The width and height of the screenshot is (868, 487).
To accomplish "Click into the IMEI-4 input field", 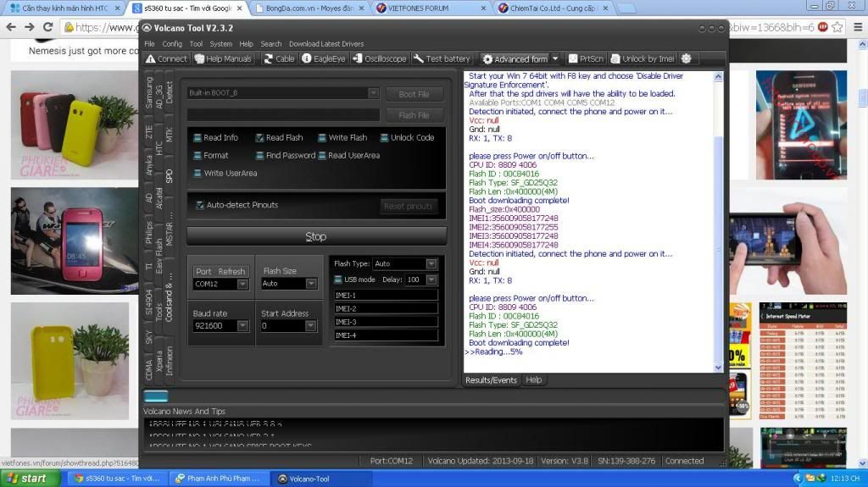I will point(386,335).
